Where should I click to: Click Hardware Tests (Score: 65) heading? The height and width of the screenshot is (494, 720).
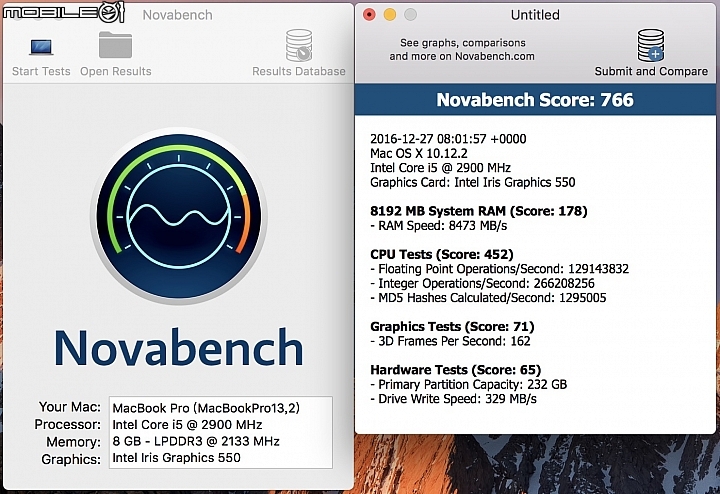(x=456, y=370)
